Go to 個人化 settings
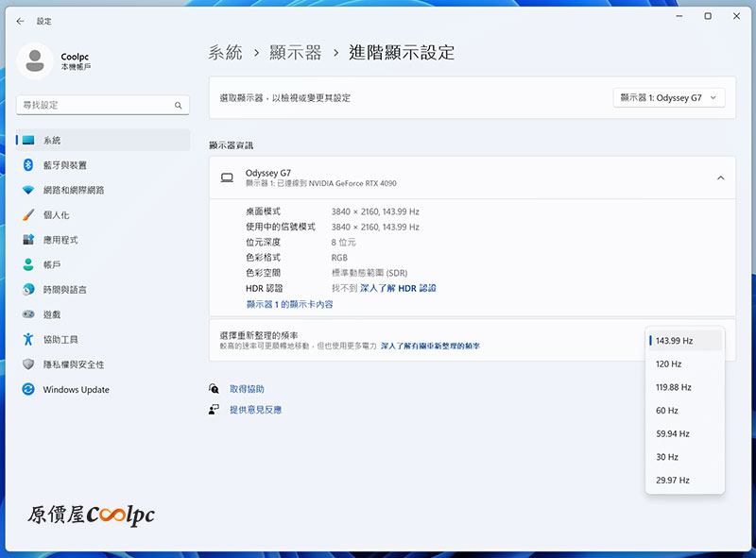This screenshot has width=756, height=558. pyautogui.click(x=103, y=215)
